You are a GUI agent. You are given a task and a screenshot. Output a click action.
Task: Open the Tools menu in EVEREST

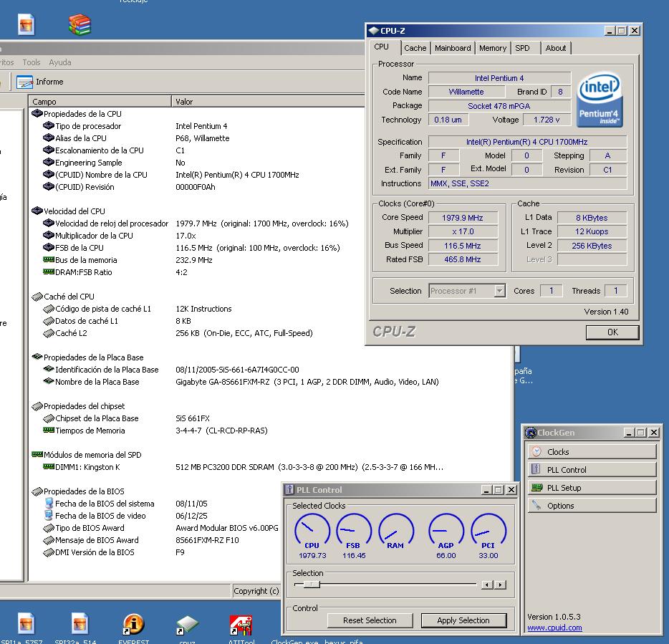[31, 62]
